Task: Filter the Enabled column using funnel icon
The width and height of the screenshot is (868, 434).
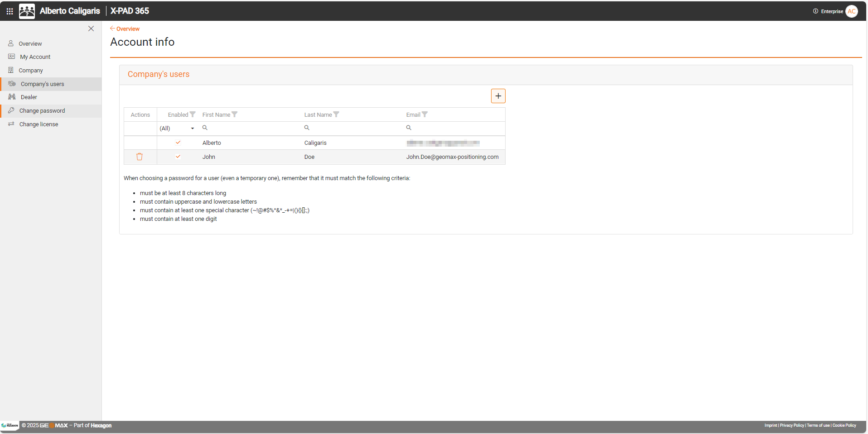Action: tap(193, 114)
